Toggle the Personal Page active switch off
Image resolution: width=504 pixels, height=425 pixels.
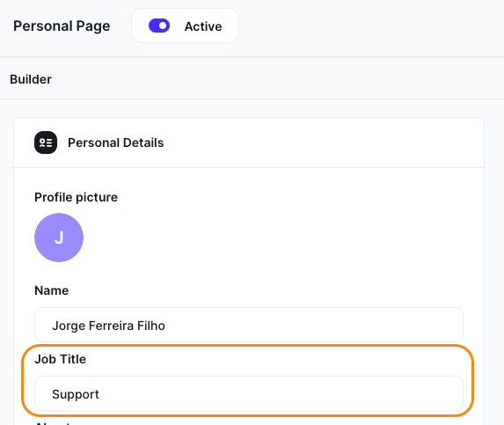coord(159,26)
